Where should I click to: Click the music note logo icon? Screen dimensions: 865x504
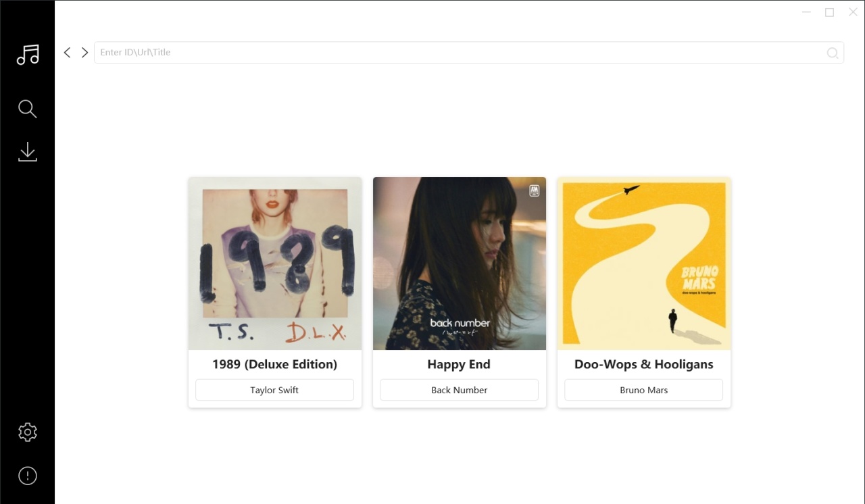pyautogui.click(x=28, y=55)
